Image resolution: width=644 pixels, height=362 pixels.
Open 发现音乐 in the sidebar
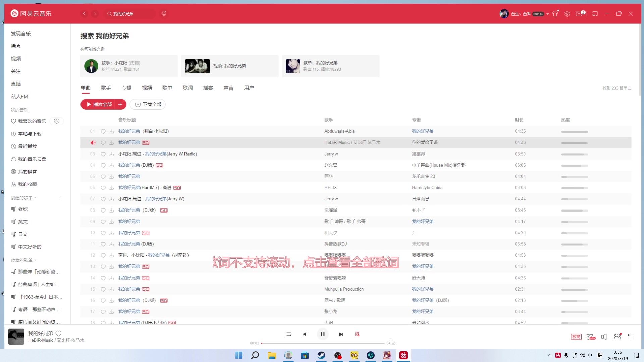point(21,34)
